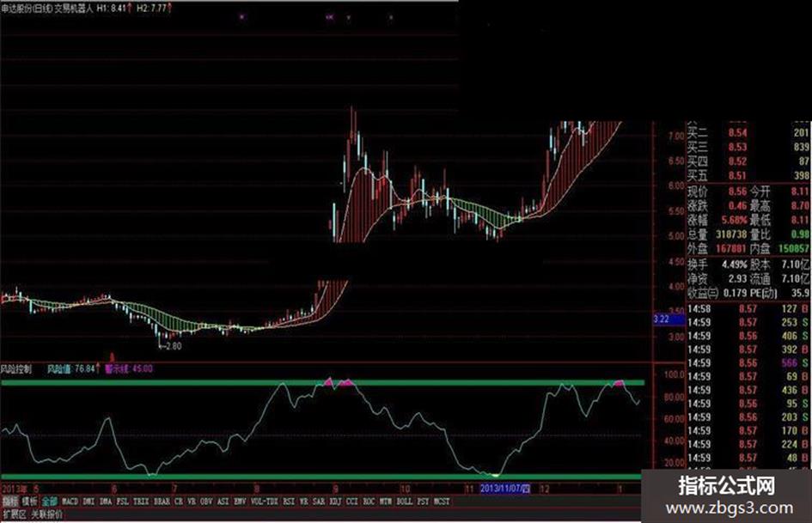The image size is (812, 523).
Task: Select the 模板 tab
Action: [29, 502]
